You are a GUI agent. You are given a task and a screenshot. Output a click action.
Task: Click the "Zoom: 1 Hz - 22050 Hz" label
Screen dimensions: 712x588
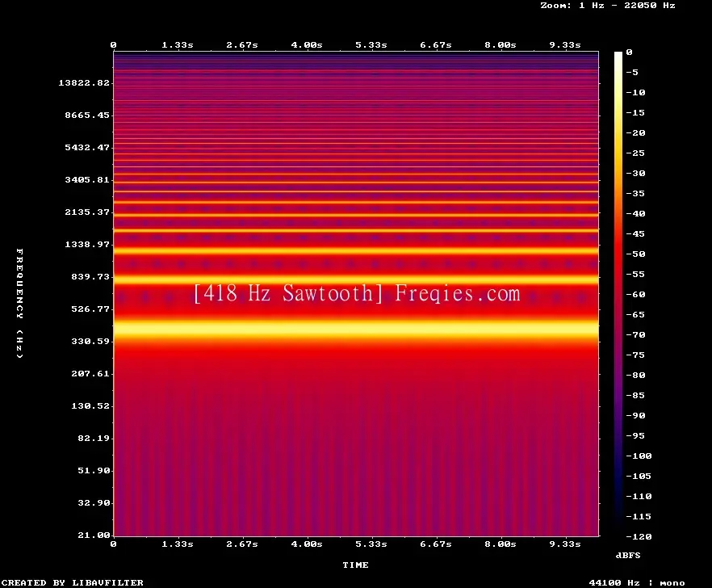(608, 6)
